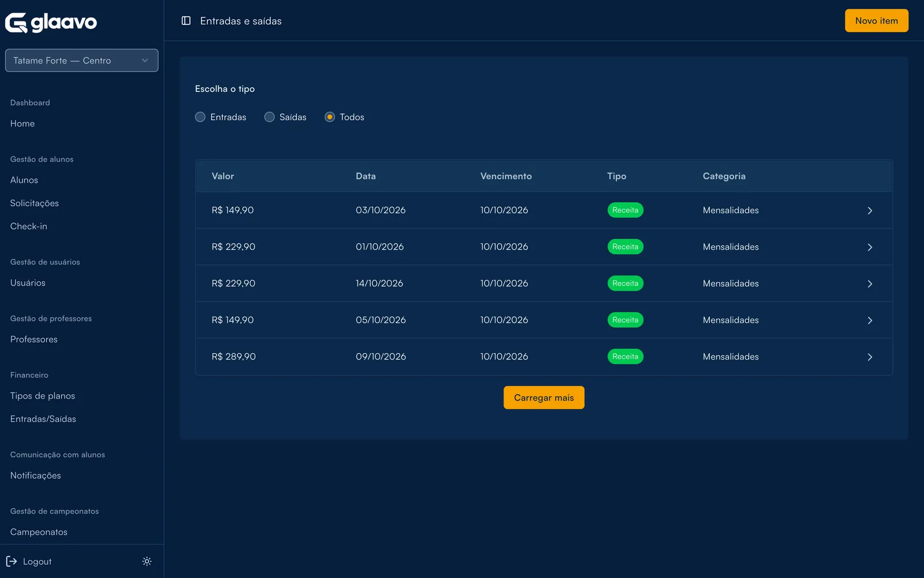Viewport: 924px width, 578px height.
Task: Select the Entradas radio button
Action: (x=200, y=117)
